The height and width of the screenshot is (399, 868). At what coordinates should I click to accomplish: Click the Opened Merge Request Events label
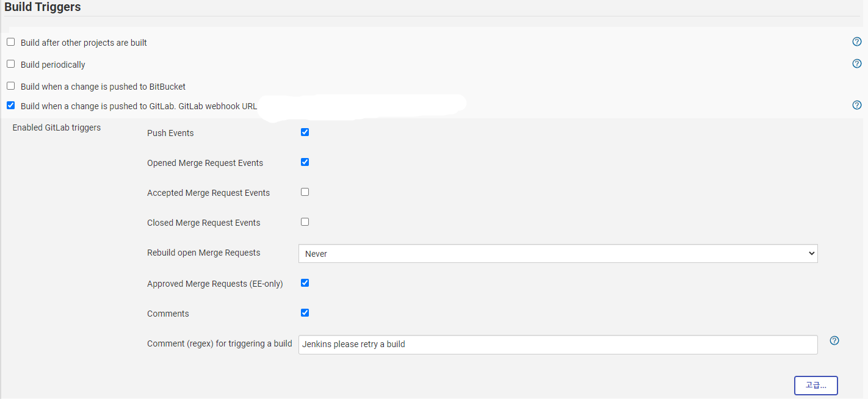pos(205,163)
